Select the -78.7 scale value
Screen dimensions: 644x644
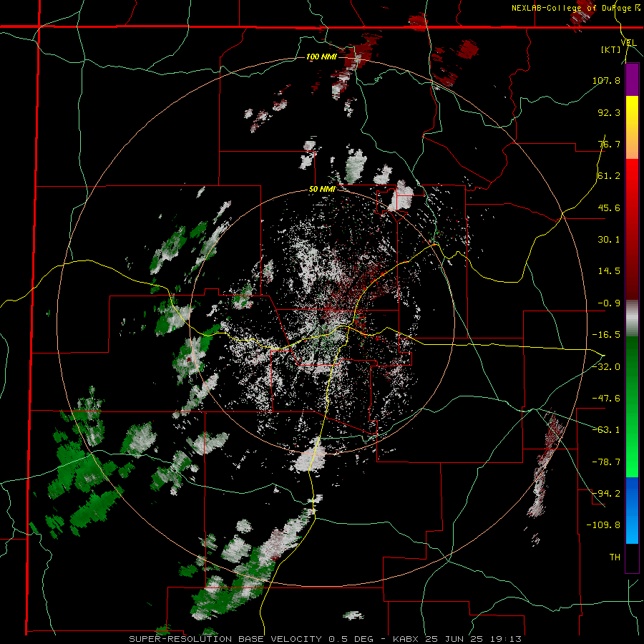tap(606, 462)
